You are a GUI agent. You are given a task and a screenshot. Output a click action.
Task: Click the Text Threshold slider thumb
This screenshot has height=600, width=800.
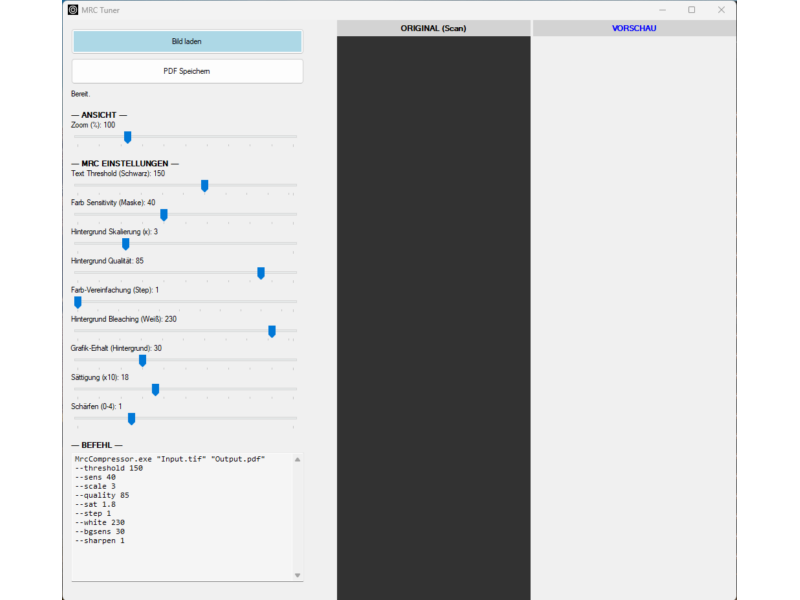(x=205, y=185)
